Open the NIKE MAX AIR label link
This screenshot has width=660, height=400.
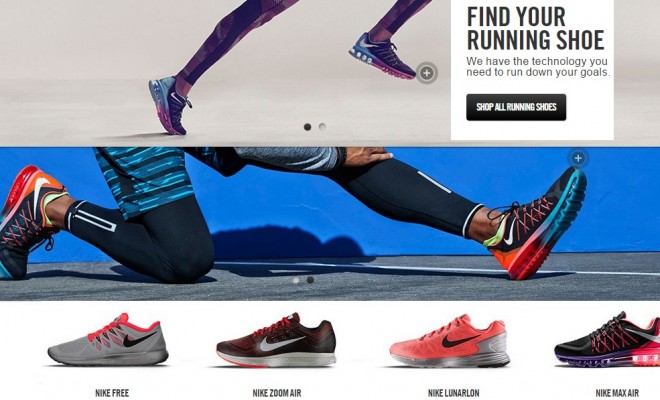pyautogui.click(x=617, y=393)
